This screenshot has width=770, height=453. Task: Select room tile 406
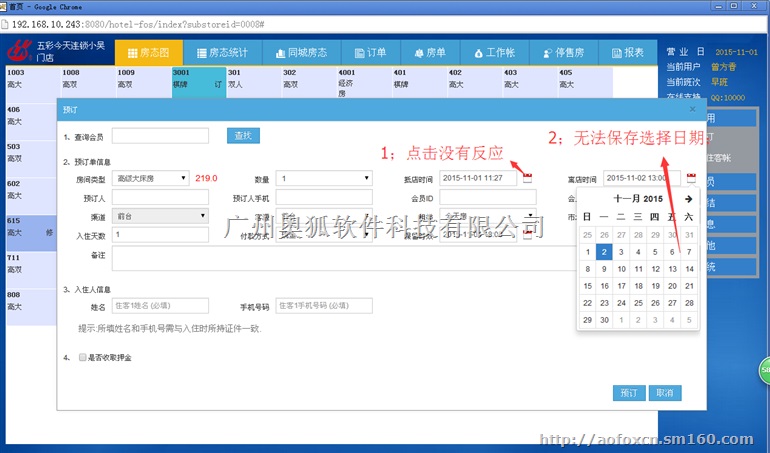point(31,121)
